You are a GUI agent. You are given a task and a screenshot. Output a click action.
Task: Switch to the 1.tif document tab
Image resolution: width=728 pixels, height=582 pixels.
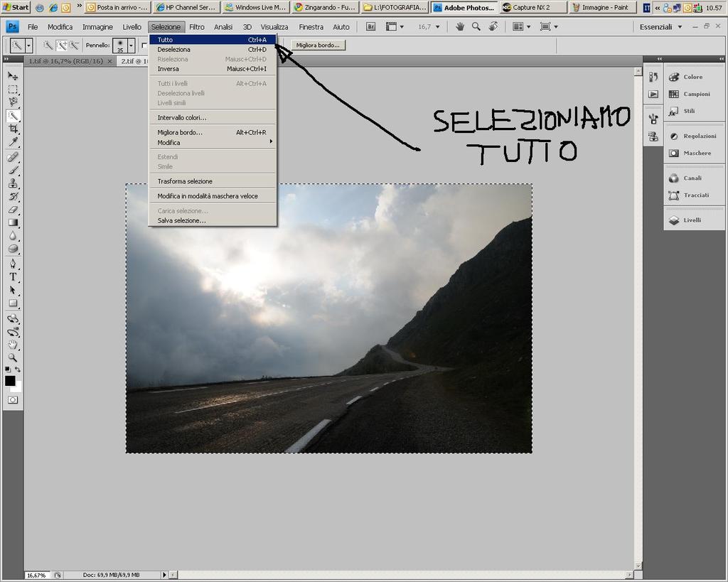[x=65, y=61]
